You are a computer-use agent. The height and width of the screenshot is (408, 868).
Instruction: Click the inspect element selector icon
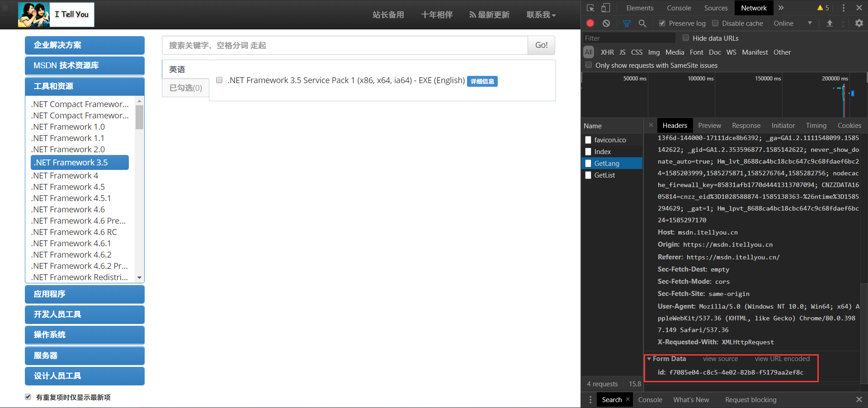coord(590,8)
